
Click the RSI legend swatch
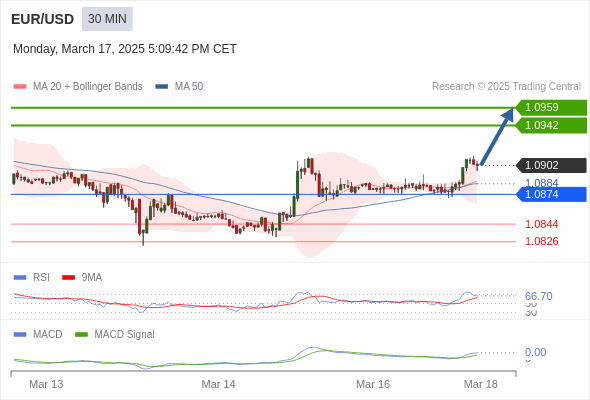(20, 278)
